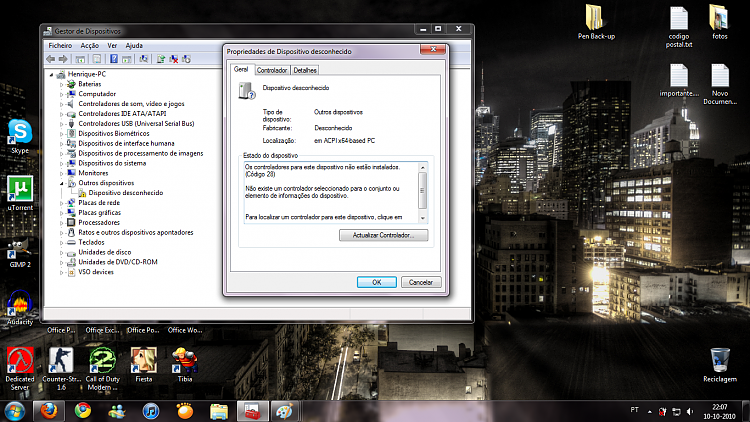Click the blue Help question-mark toolbar icon

pos(114,59)
